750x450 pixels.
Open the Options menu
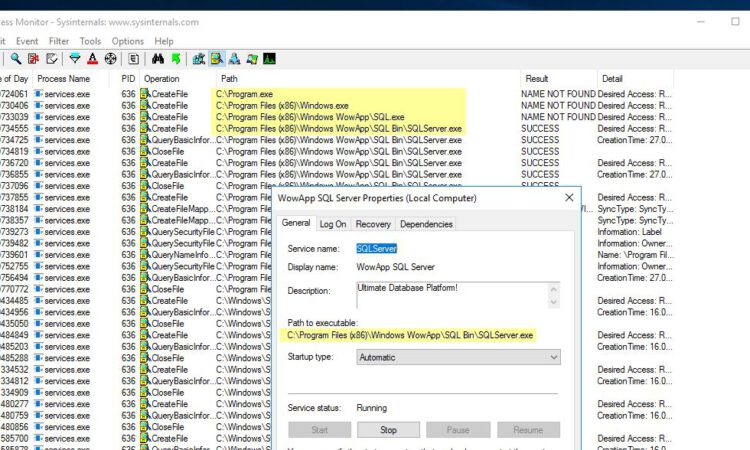pyautogui.click(x=128, y=41)
